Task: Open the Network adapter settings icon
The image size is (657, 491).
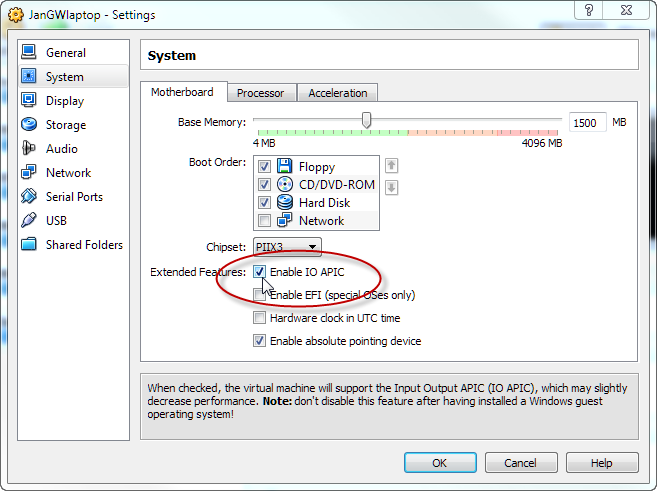Action: (x=28, y=173)
